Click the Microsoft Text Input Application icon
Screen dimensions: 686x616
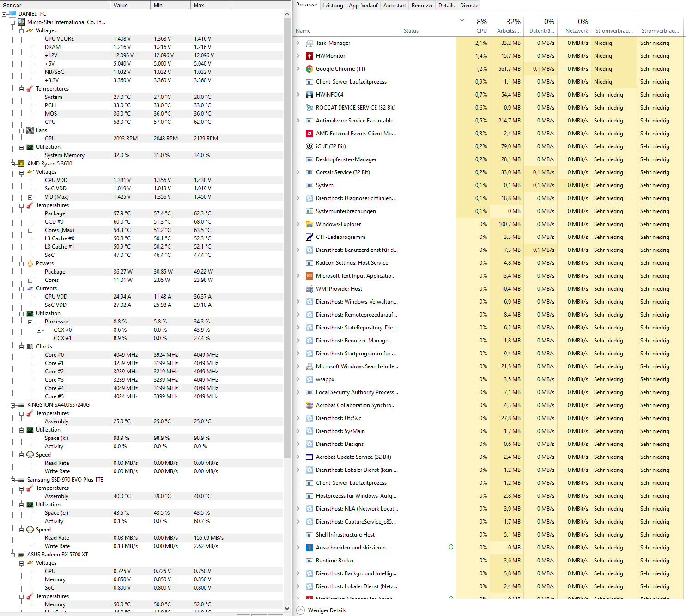click(310, 276)
